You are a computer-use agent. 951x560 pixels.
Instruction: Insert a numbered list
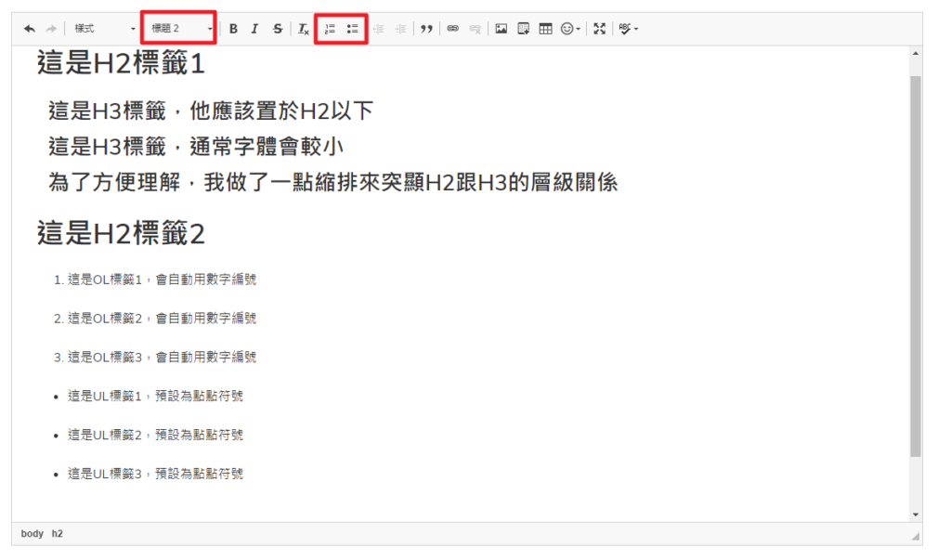click(x=330, y=29)
